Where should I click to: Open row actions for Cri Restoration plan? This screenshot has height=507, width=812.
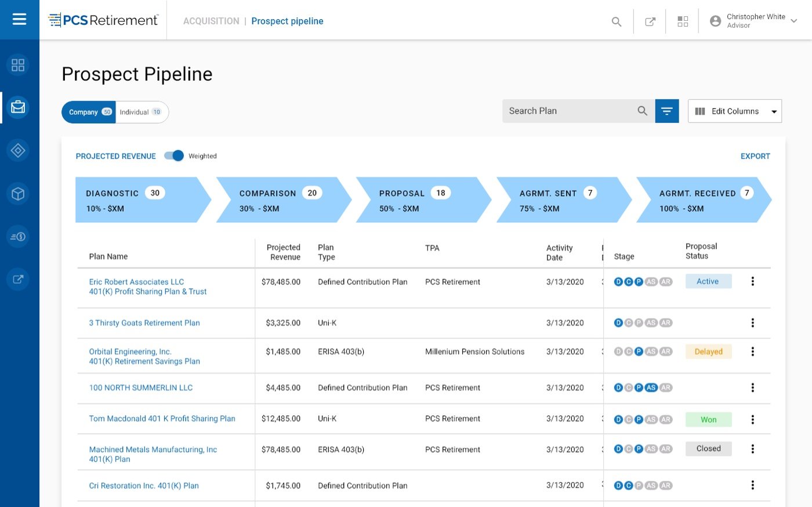752,486
